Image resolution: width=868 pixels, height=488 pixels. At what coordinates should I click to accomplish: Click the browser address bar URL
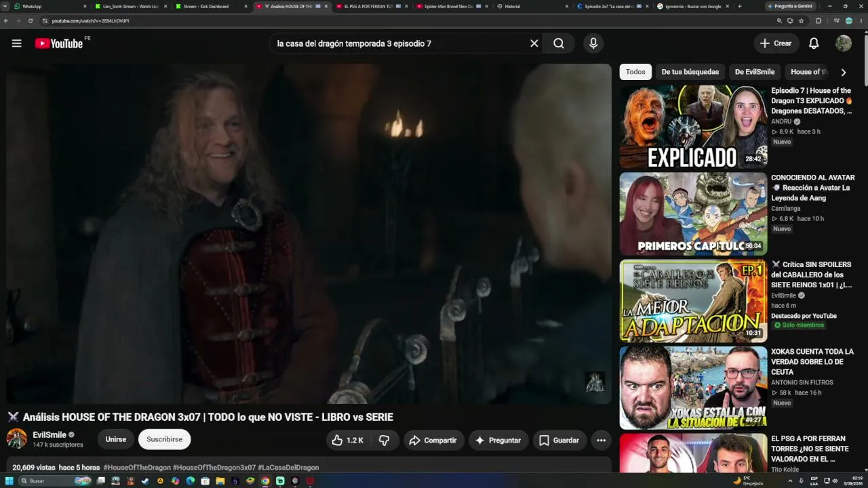90,21
